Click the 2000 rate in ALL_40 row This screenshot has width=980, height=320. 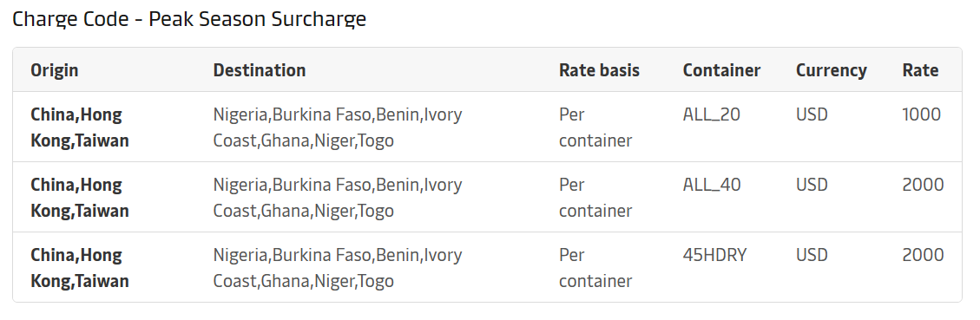point(923,185)
